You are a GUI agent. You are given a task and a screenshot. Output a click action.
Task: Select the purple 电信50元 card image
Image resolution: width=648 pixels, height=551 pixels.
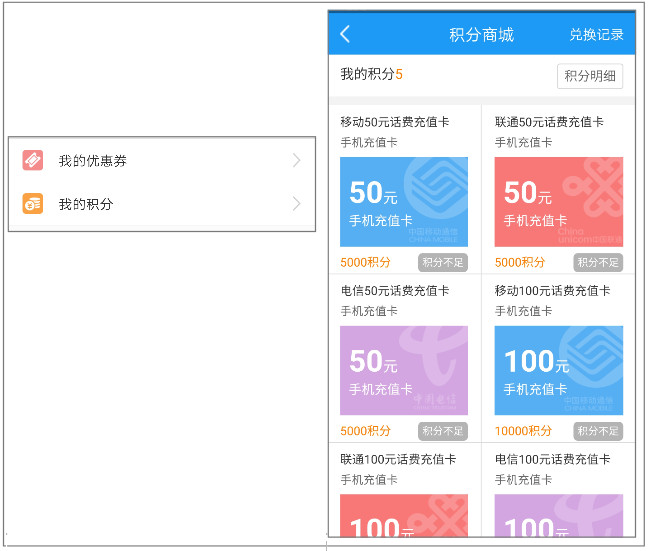[x=404, y=370]
